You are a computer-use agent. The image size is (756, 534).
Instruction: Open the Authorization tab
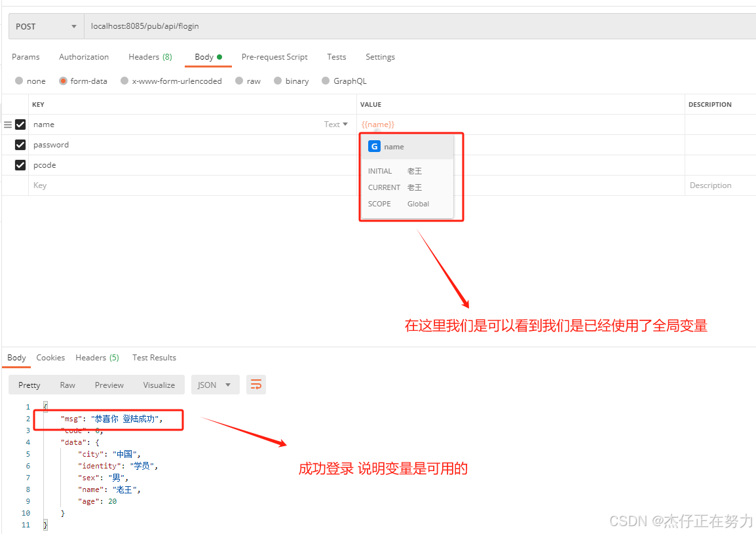84,57
